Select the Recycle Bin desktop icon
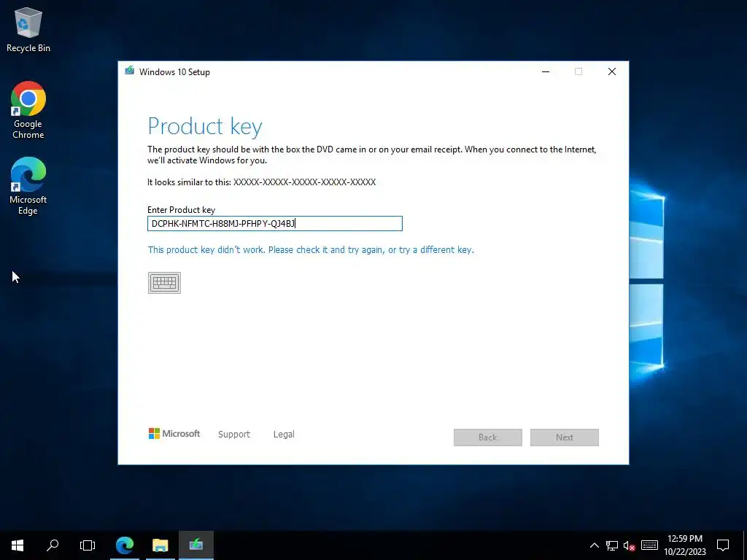The image size is (747, 560). pos(28,29)
